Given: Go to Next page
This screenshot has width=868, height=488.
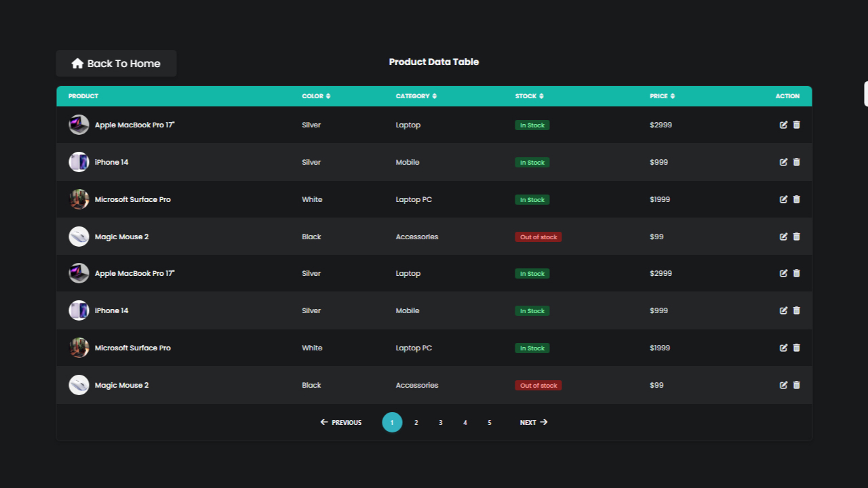Looking at the screenshot, I should 534,423.
